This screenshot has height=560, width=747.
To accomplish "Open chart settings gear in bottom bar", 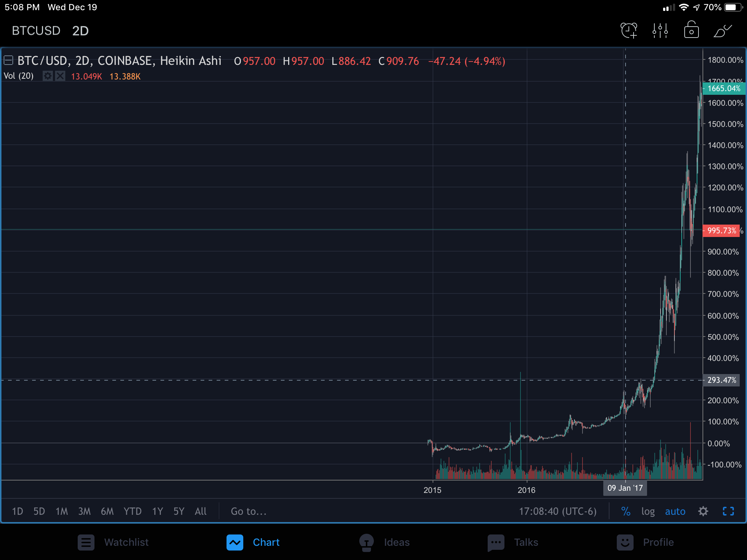I will (x=703, y=511).
